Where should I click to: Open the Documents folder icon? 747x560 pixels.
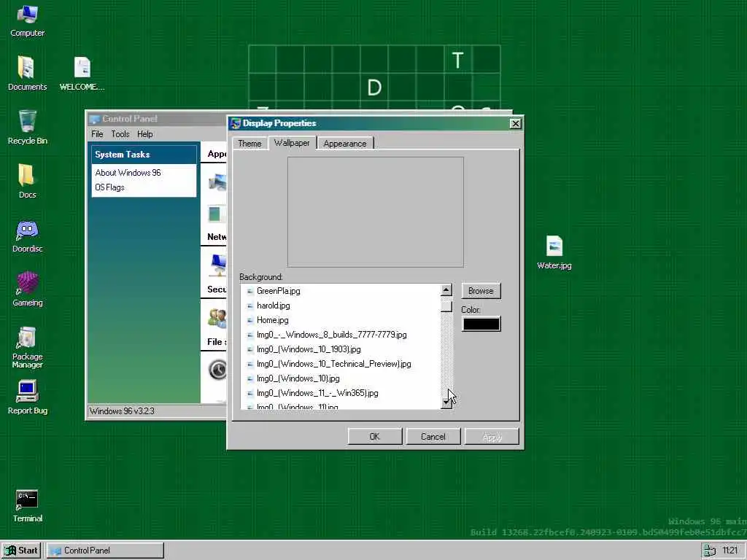(27, 73)
